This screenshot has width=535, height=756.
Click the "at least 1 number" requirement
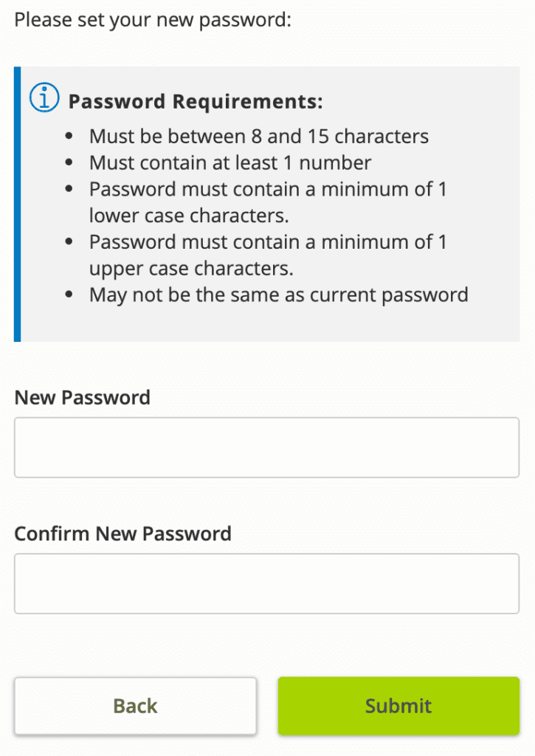pyautogui.click(x=230, y=162)
